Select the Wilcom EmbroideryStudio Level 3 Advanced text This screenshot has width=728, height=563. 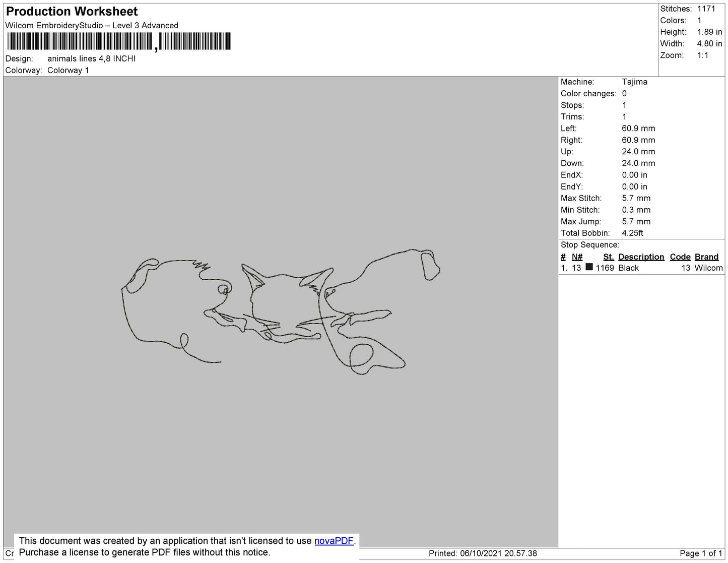[92, 25]
